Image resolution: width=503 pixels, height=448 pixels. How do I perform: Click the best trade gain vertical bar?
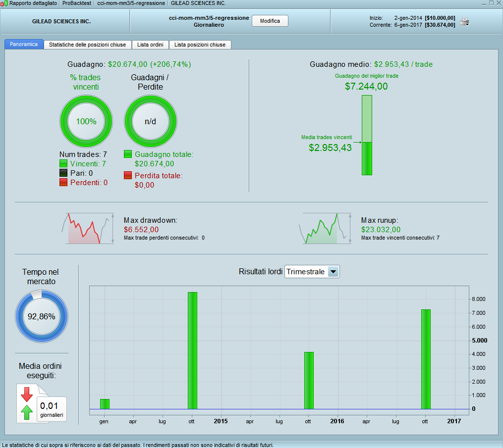pyautogui.click(x=367, y=135)
